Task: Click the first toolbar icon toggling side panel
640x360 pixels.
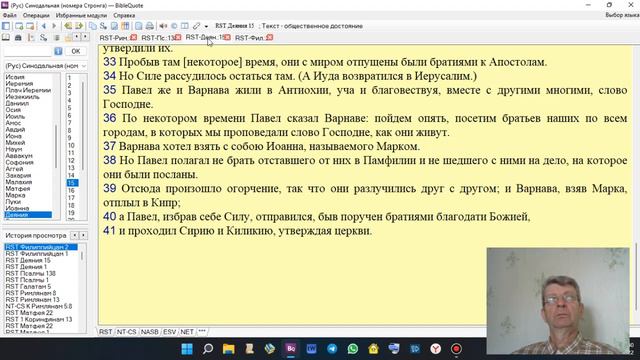Action: [6, 26]
